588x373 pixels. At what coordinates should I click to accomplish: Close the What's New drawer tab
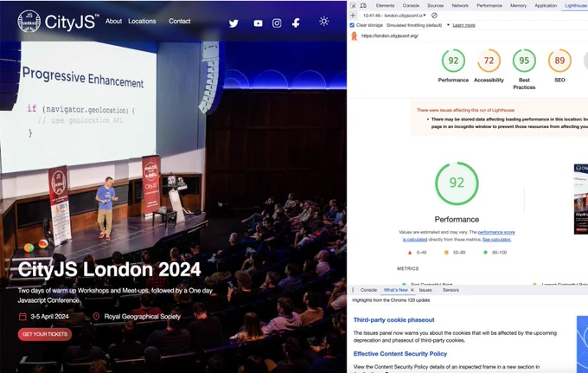(x=412, y=290)
